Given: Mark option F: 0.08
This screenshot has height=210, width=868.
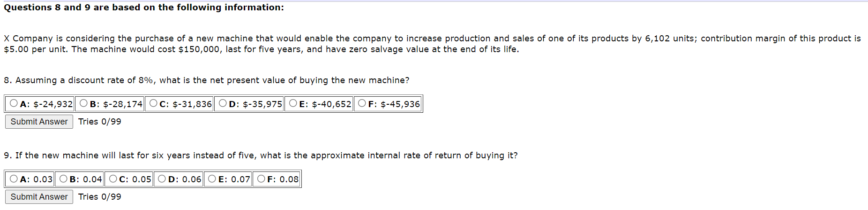Looking at the screenshot, I should pyautogui.click(x=261, y=179).
